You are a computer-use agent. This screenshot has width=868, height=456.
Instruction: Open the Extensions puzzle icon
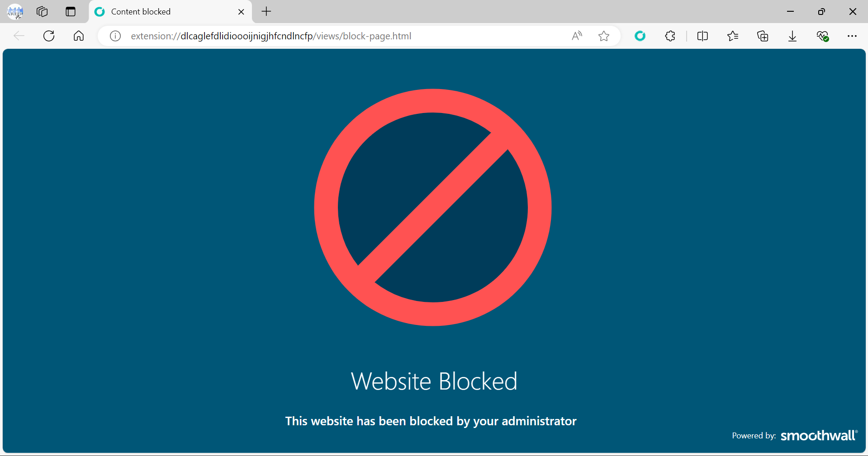670,36
